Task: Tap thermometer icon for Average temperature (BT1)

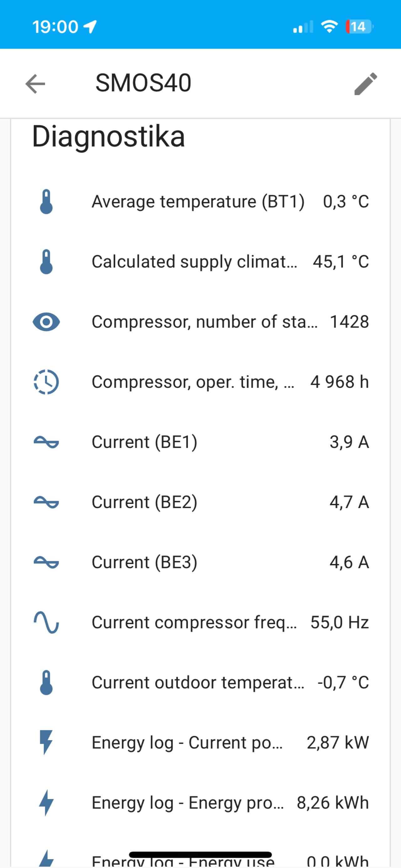Action: click(46, 202)
